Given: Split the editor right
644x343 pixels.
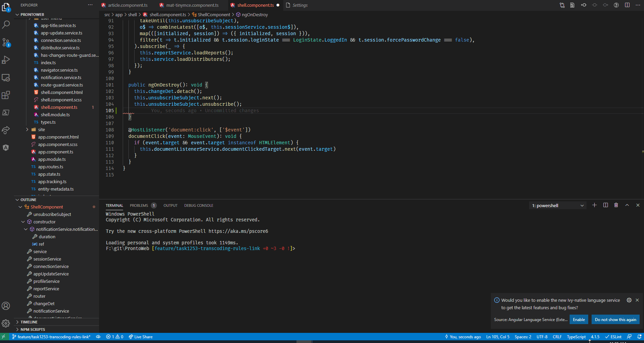Looking at the screenshot, I should tap(627, 5).
